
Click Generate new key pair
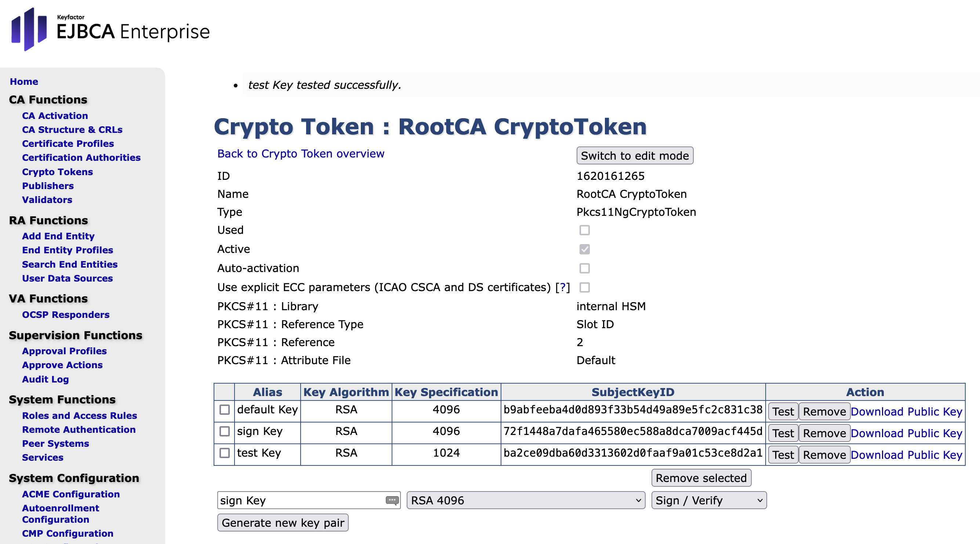[x=283, y=523]
